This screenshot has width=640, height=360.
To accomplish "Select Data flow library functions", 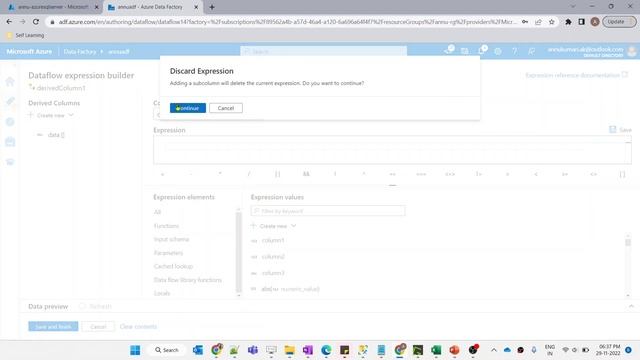I will point(188,280).
